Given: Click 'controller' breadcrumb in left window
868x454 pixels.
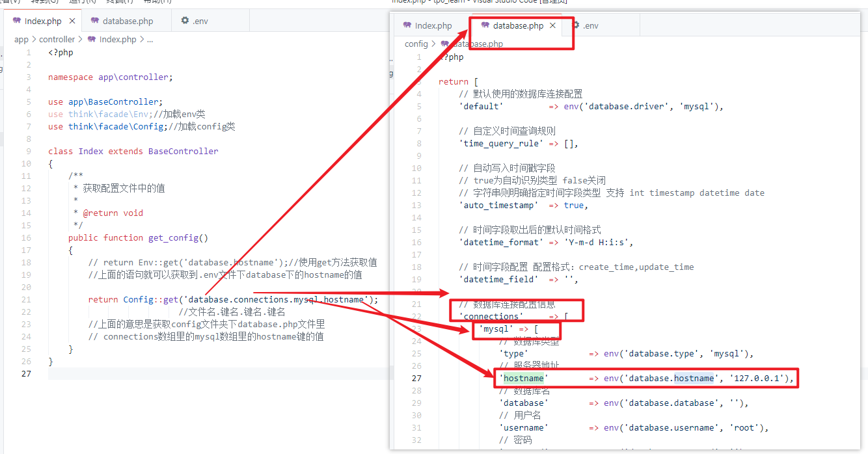Looking at the screenshot, I should point(57,39).
